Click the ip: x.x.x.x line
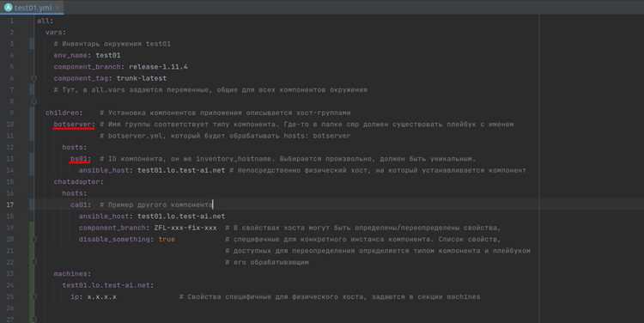The height and width of the screenshot is (323, 644). pyautogui.click(x=94, y=296)
